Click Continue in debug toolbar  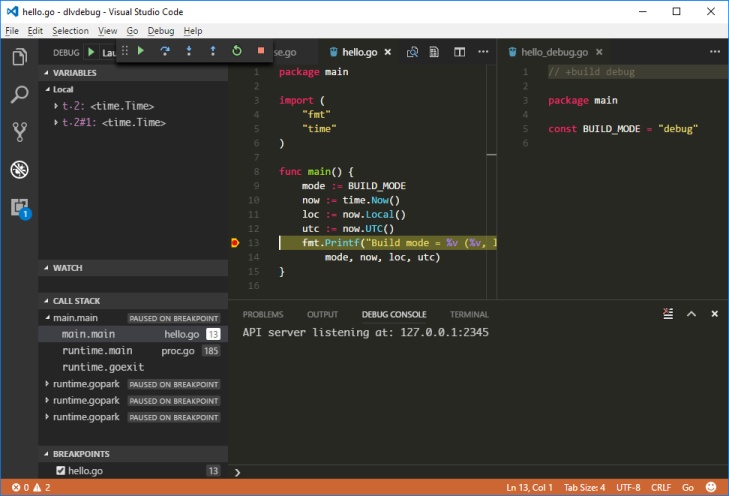[x=141, y=51]
